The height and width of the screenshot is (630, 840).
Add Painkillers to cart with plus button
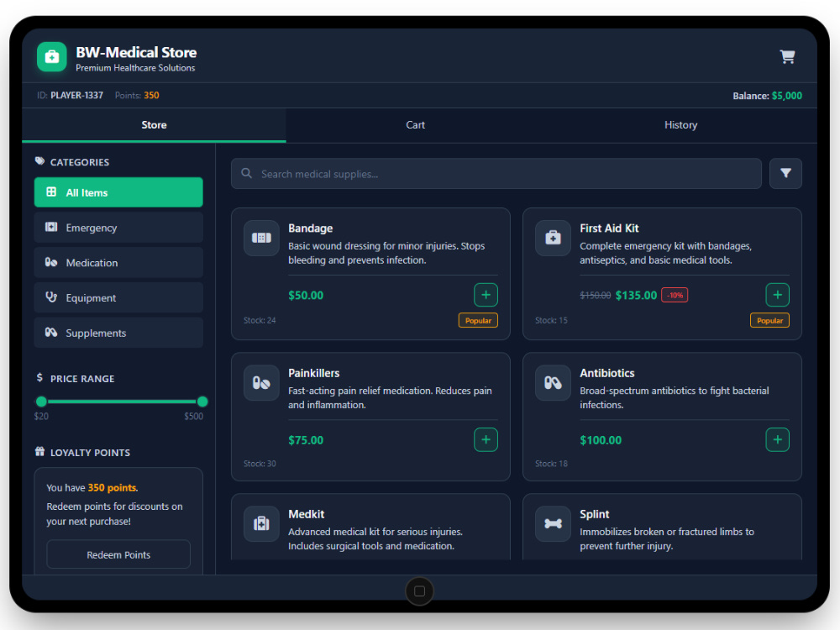[x=486, y=440]
